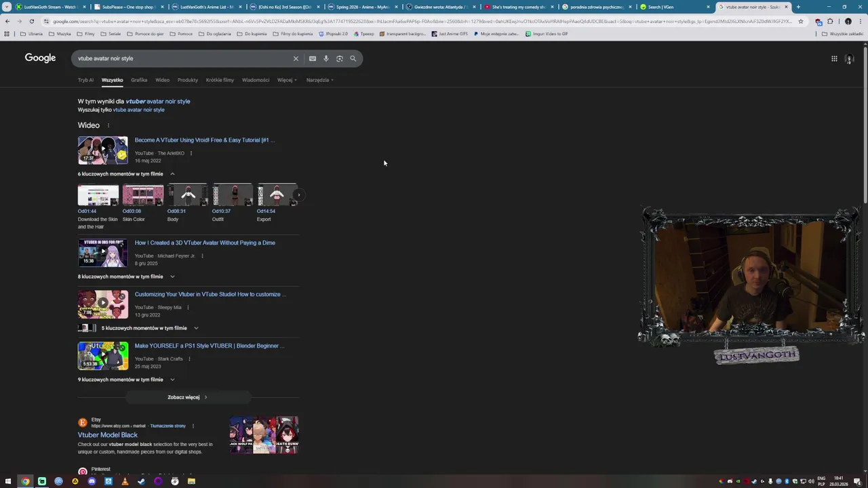Open VLC media player from taskbar
This screenshot has height=488, width=868.
(x=125, y=481)
